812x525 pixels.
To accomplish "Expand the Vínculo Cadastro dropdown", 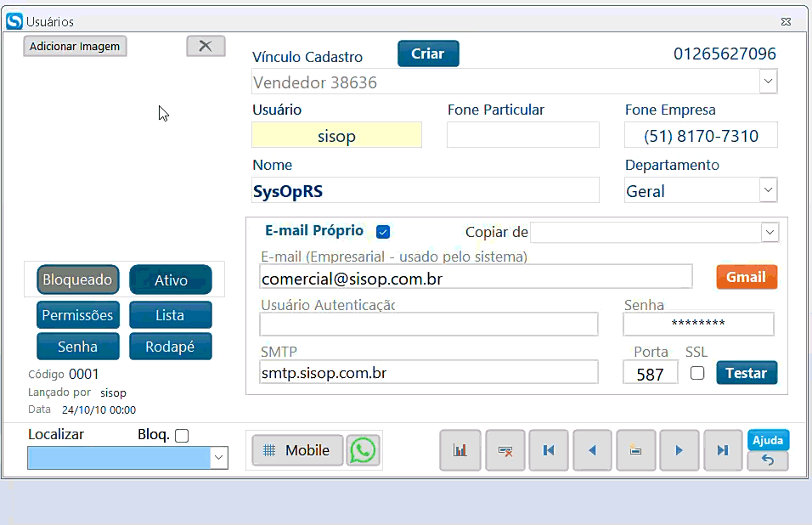I will click(768, 82).
